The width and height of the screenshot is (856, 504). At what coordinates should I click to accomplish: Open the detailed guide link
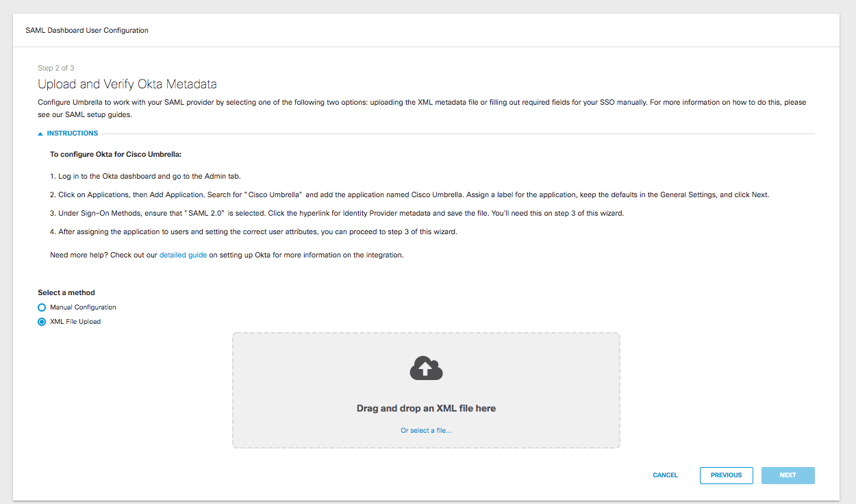click(x=183, y=255)
